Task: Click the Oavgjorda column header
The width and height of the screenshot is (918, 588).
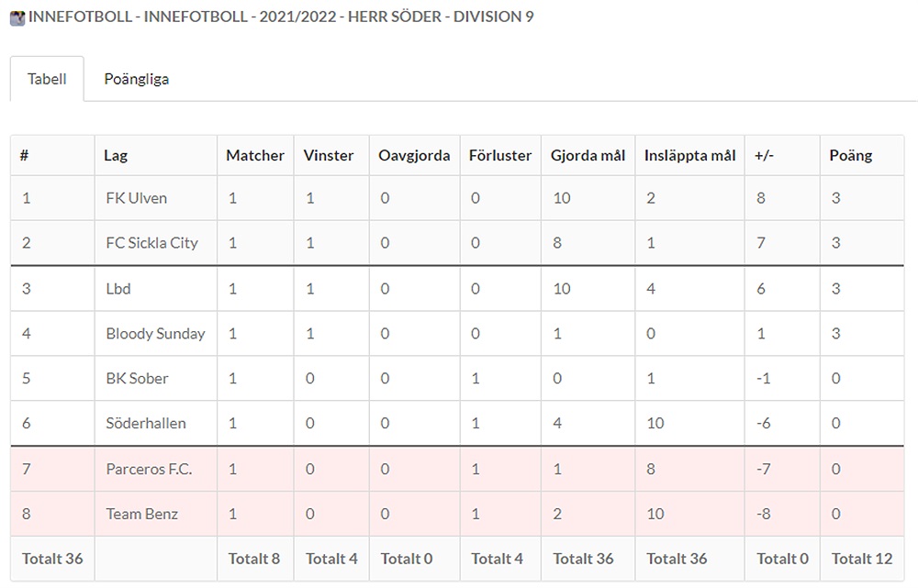Action: coord(414,155)
